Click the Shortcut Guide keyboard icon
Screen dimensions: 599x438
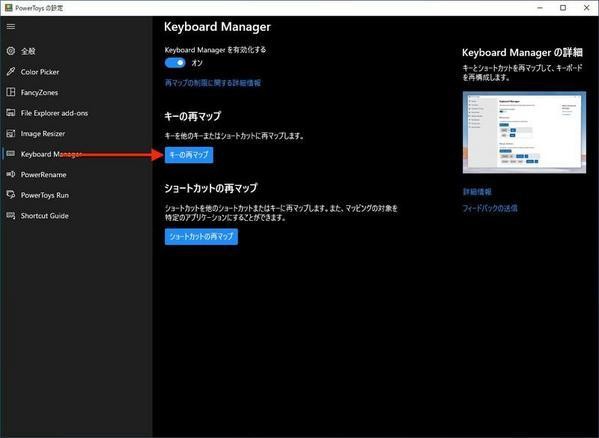point(11,215)
